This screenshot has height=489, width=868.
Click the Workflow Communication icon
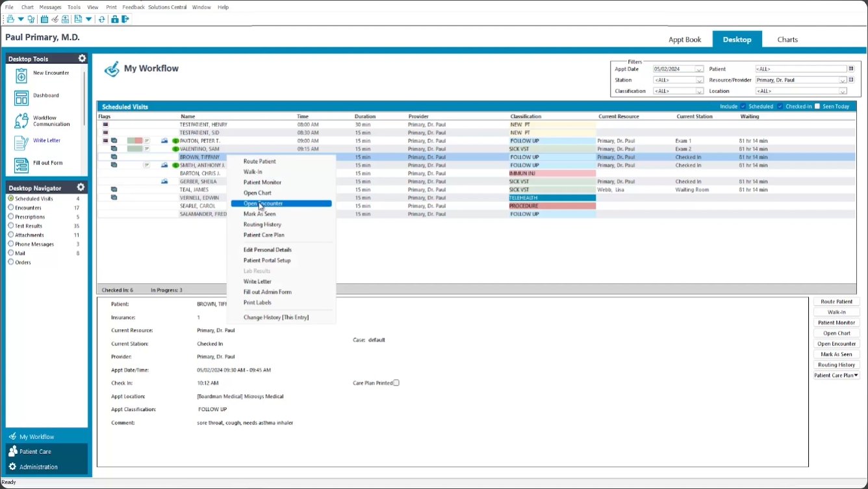pyautogui.click(x=21, y=121)
